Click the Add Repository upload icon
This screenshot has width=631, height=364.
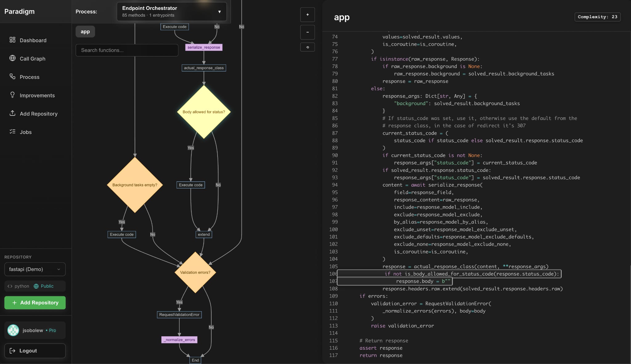[x=12, y=113]
